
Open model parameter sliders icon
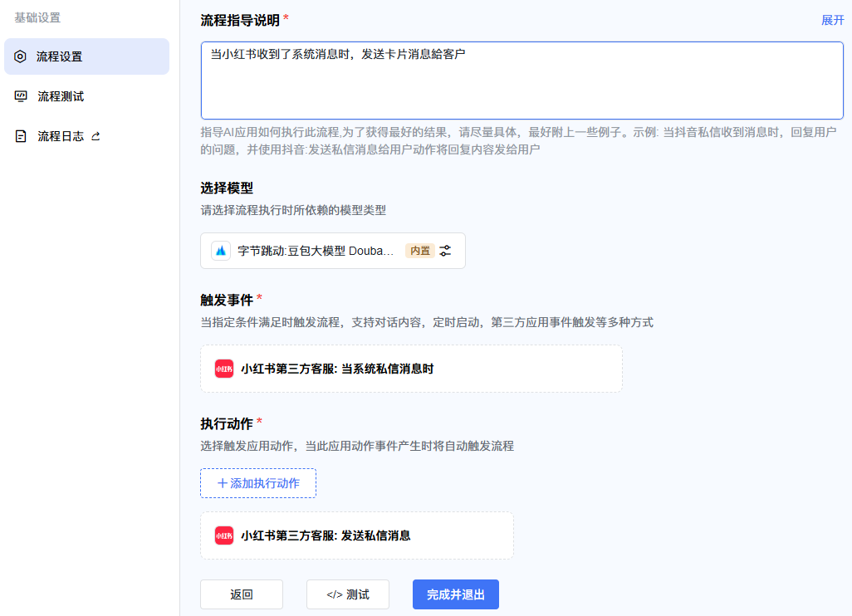point(445,251)
